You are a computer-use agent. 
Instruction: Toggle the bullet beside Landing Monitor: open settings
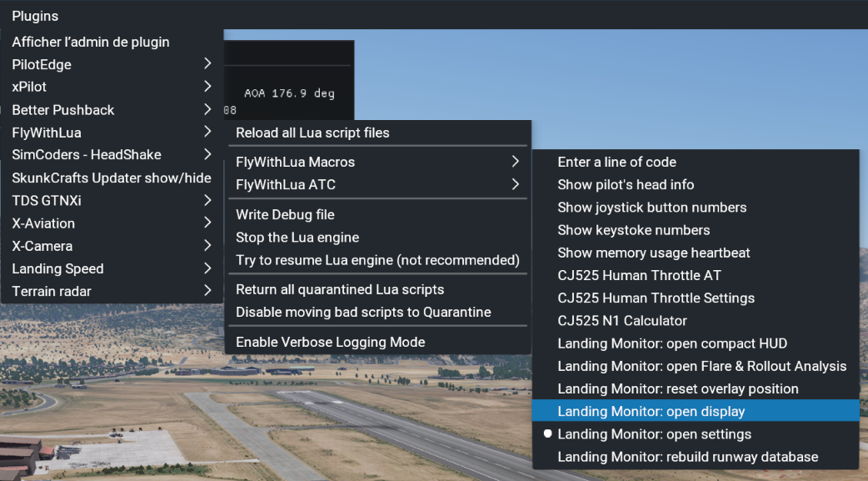click(x=547, y=433)
